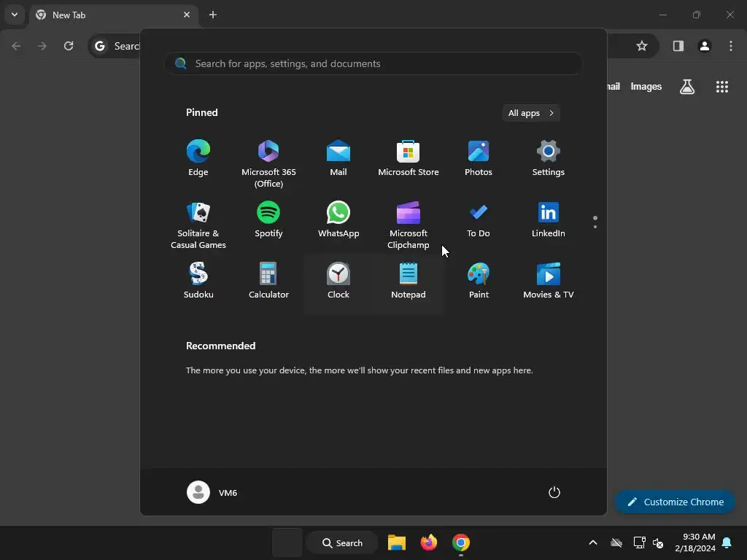The height and width of the screenshot is (560, 747).
Task: Launch LinkedIn from pinned apps
Action: [x=549, y=219]
